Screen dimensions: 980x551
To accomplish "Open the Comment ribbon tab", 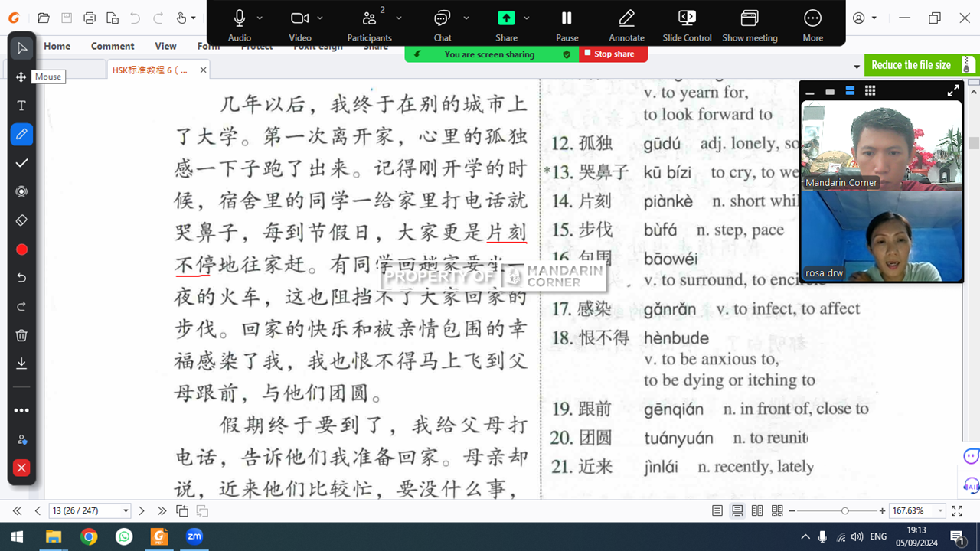I will coord(113,46).
